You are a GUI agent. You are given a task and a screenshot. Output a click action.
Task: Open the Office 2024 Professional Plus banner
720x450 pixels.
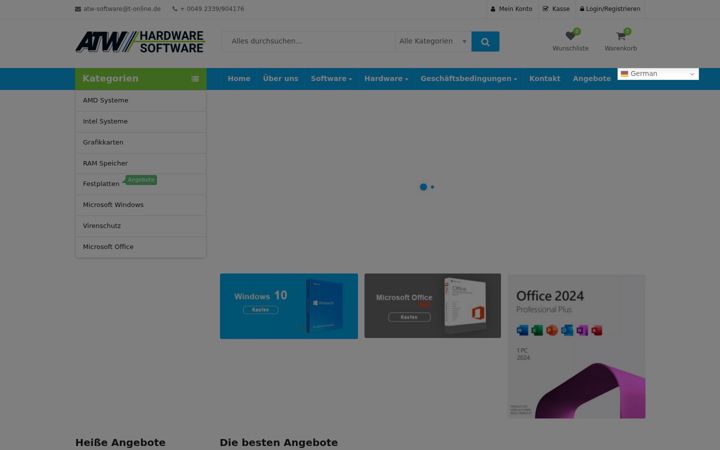click(576, 347)
